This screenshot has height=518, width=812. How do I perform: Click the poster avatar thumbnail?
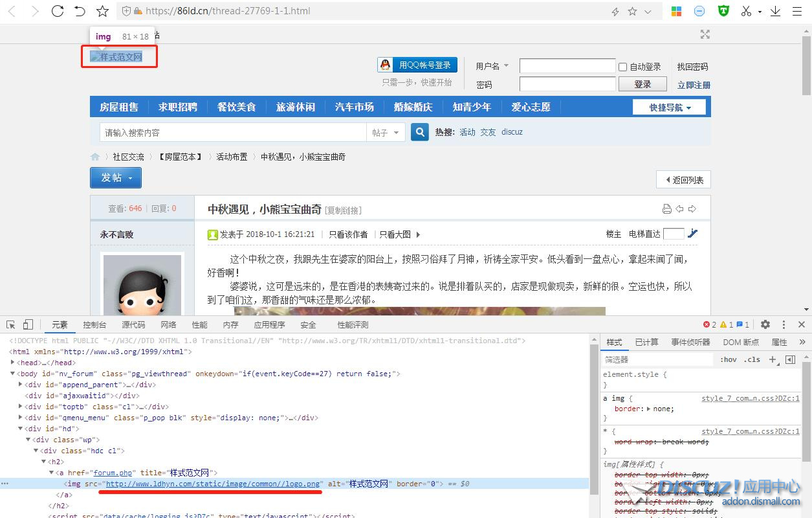142,285
